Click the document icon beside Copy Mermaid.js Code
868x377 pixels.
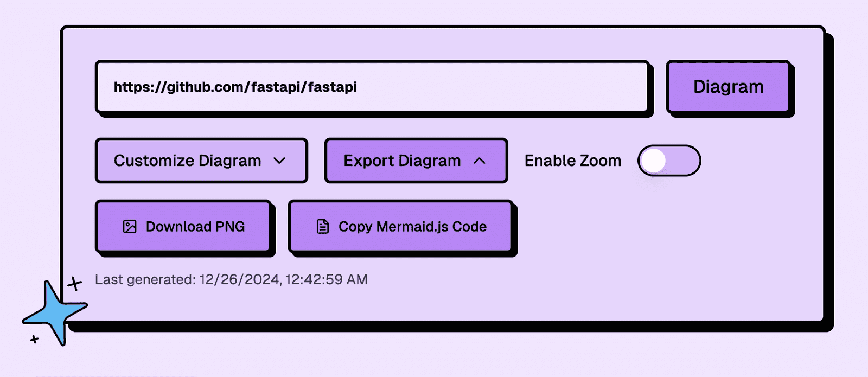pyautogui.click(x=323, y=227)
